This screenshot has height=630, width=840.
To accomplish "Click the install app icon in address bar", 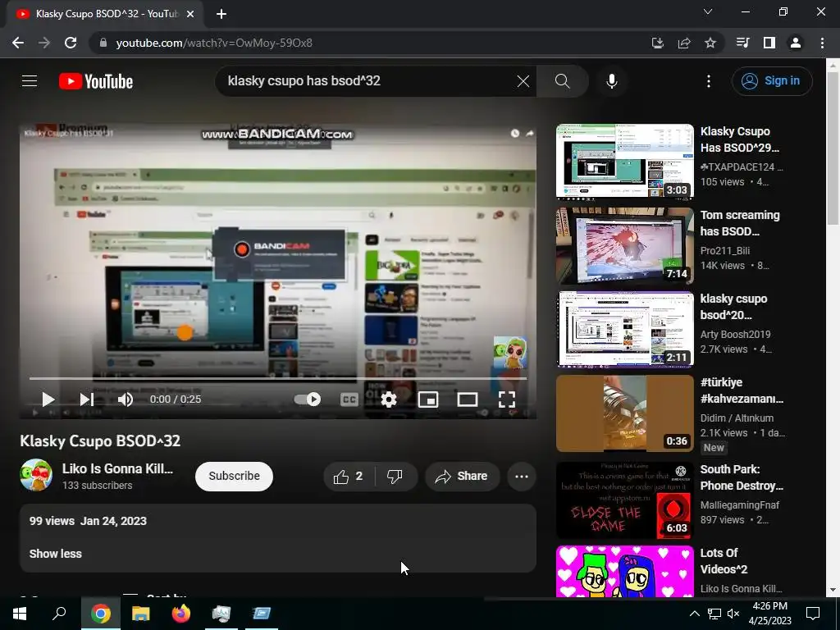I will point(657,43).
